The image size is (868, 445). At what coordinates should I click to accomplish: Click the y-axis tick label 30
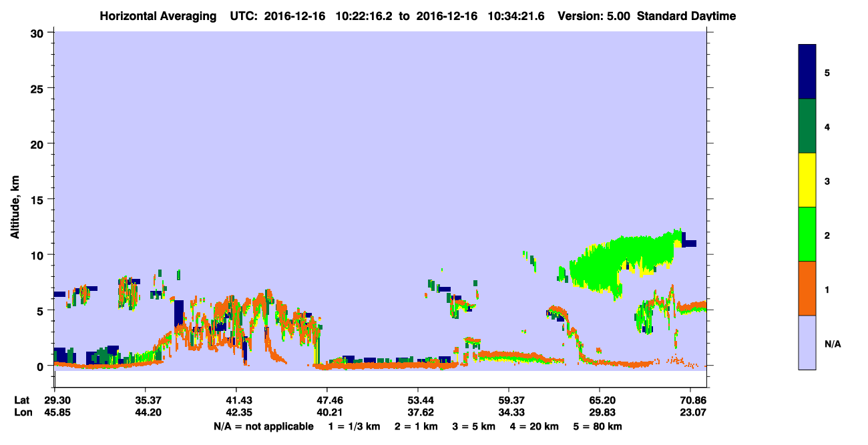[x=39, y=33]
